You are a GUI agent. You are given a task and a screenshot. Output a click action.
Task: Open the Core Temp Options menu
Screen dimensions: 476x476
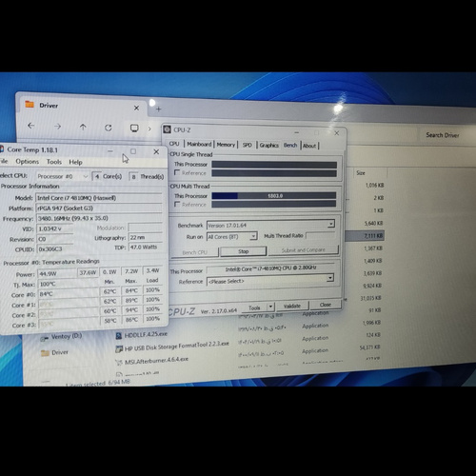tap(28, 162)
